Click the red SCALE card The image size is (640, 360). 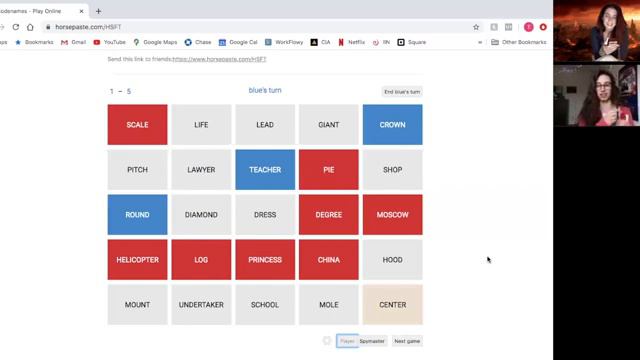coord(138,124)
